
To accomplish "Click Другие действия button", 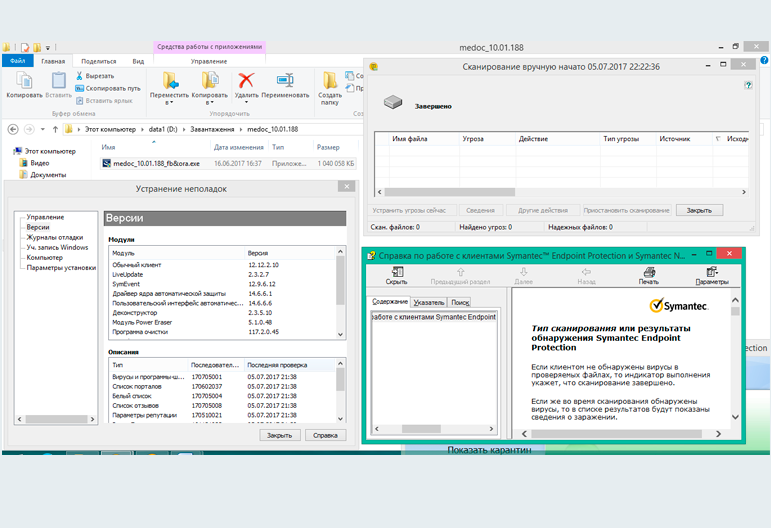I will tap(543, 210).
